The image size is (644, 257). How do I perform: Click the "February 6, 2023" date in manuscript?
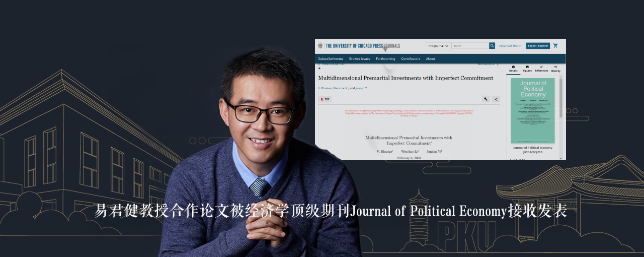tap(409, 158)
